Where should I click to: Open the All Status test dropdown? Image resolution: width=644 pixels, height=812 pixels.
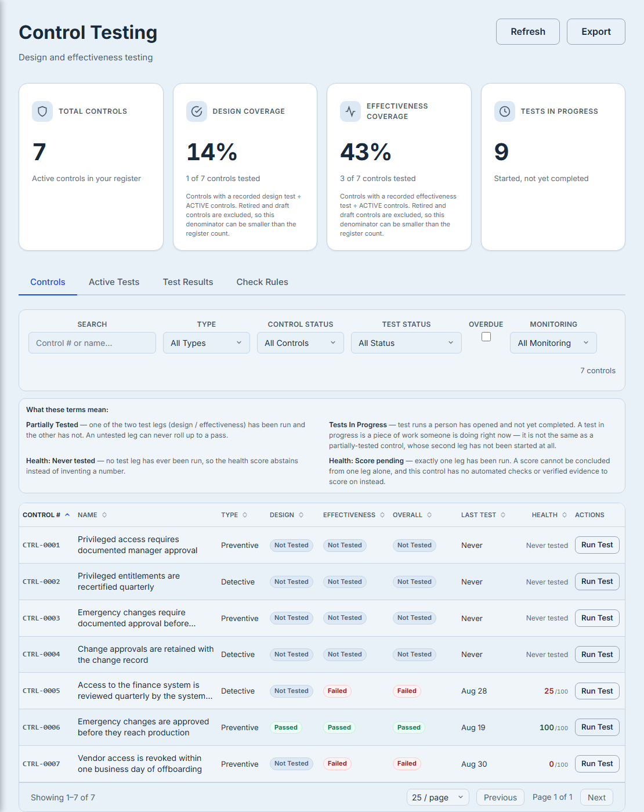[406, 343]
